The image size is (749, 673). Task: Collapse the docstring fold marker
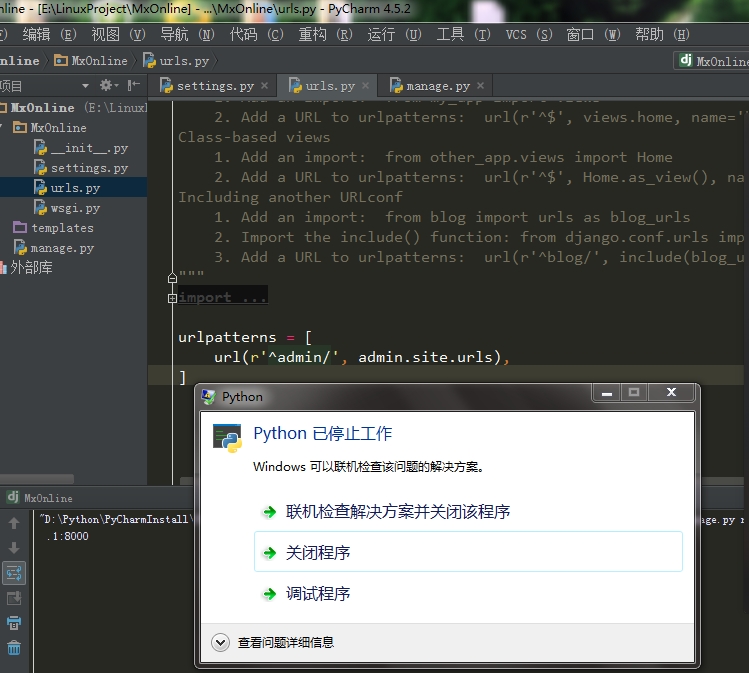click(x=172, y=278)
